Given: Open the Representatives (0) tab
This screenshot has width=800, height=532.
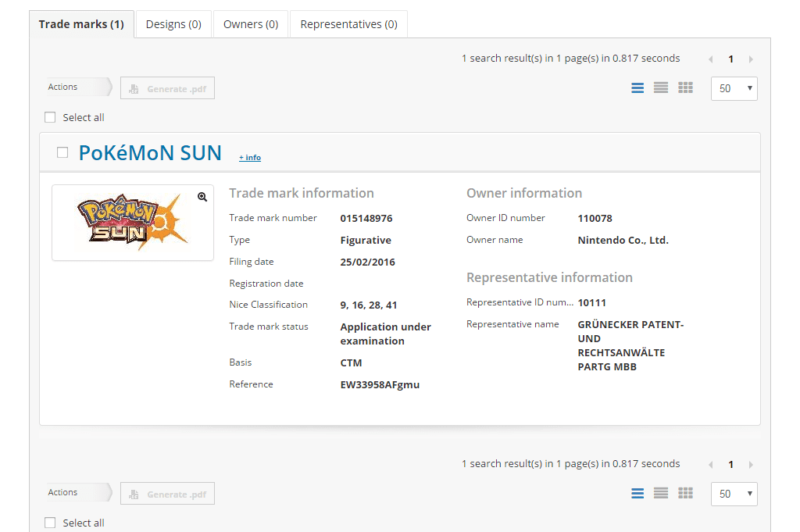Looking at the screenshot, I should click(348, 24).
